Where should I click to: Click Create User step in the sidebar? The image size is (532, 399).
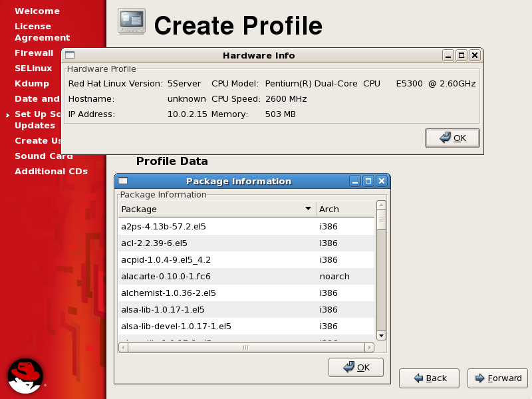[38, 140]
